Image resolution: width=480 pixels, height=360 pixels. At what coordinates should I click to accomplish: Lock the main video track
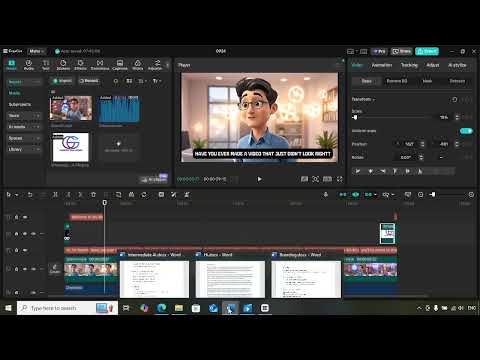[x=16, y=269]
